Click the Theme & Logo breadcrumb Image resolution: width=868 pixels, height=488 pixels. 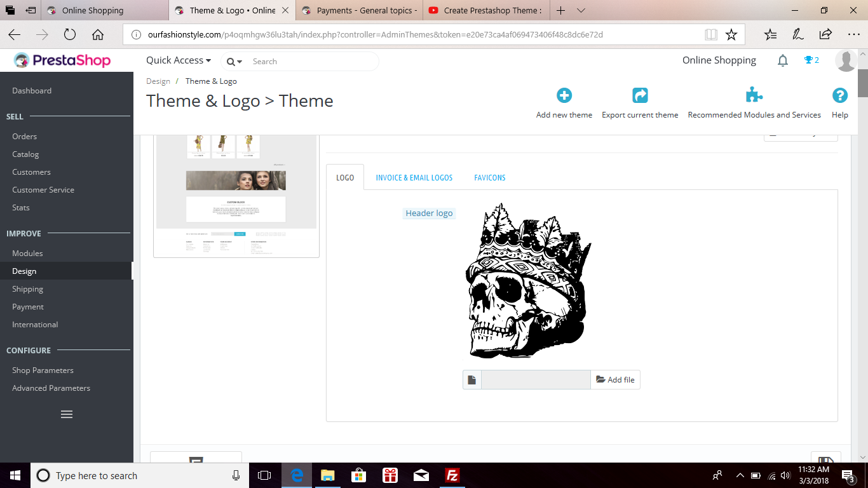point(211,81)
